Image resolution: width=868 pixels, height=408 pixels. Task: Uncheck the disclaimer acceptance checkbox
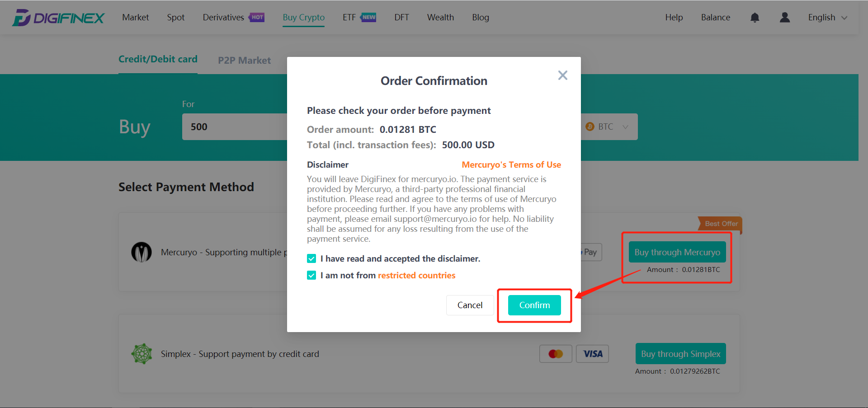[x=311, y=258]
